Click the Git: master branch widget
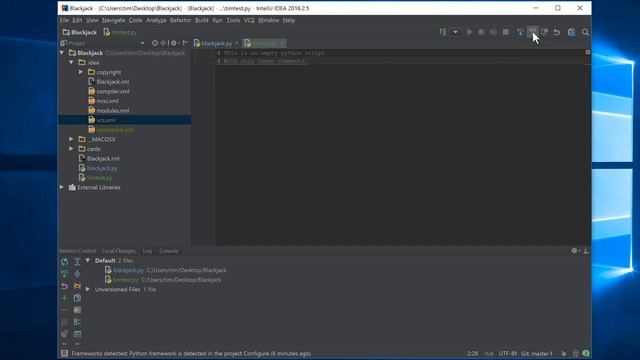This screenshot has width=640, height=360. [x=536, y=353]
